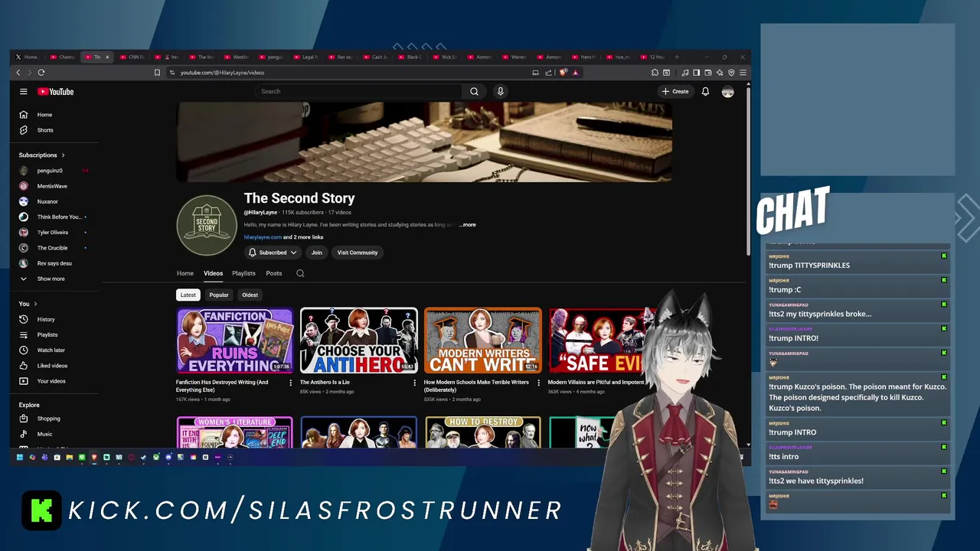980x551 pixels.
Task: Open penguinz0 subscription channel
Action: 50,171
